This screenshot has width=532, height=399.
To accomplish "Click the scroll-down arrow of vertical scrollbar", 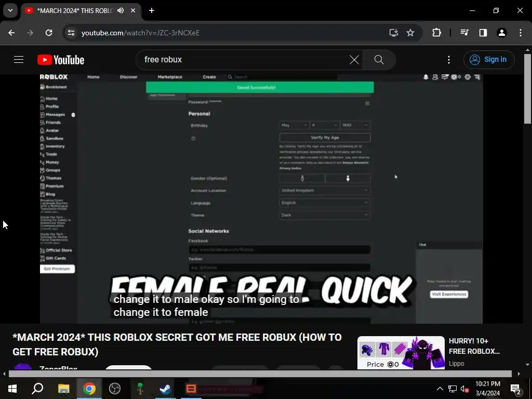I will tap(527, 365).
